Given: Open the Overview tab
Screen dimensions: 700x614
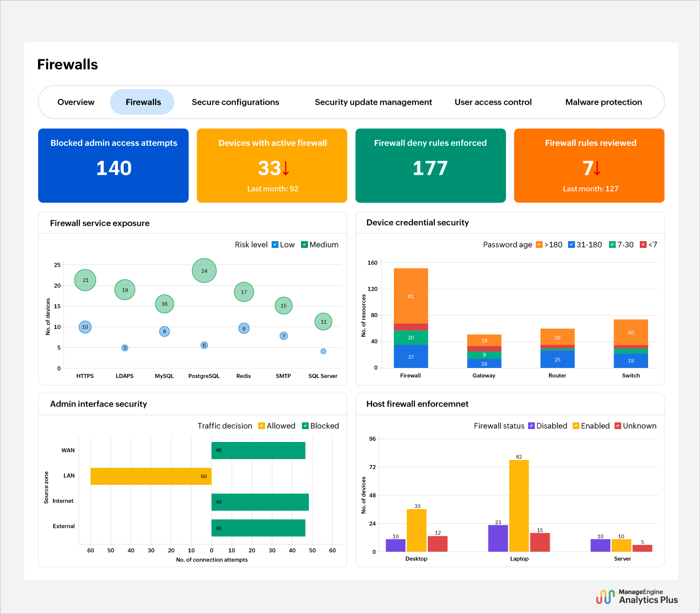Looking at the screenshot, I should (x=76, y=102).
